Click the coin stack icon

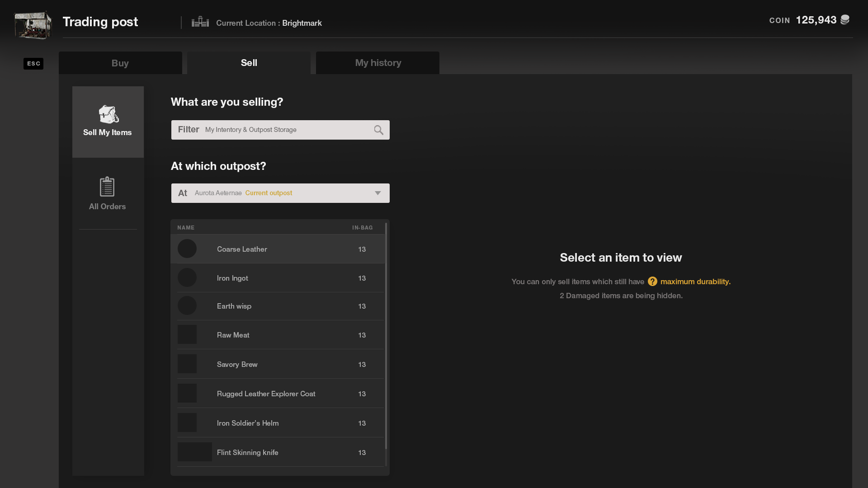tap(844, 20)
